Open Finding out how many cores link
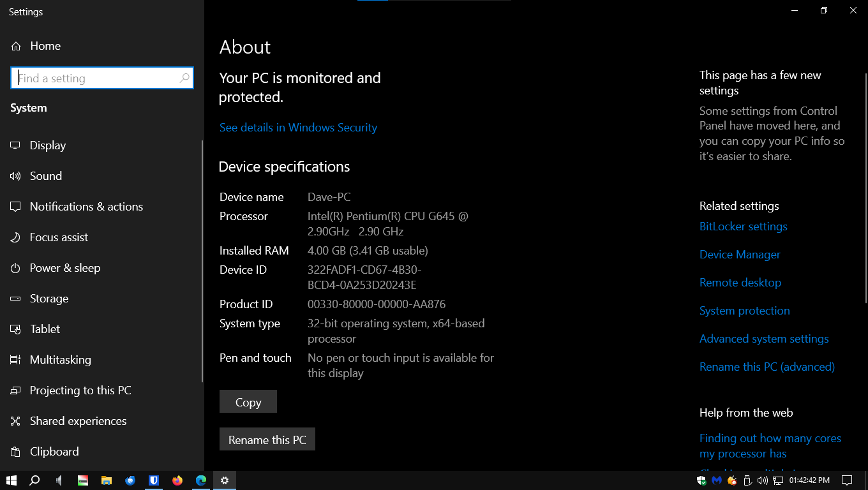 [x=770, y=446]
